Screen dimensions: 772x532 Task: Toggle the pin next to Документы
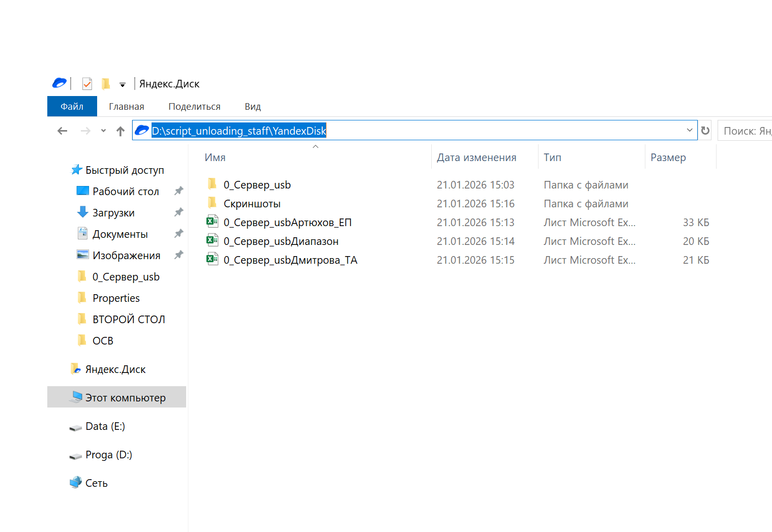click(179, 234)
